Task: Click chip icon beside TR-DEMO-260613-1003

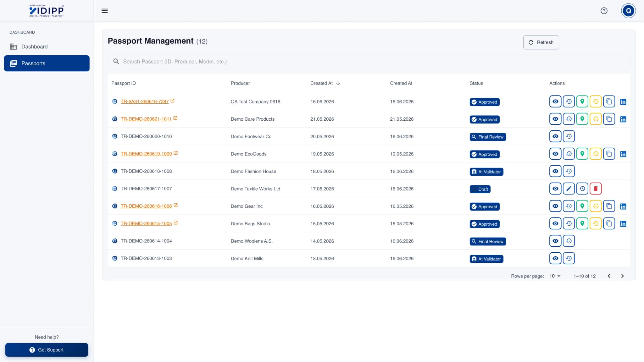Action: [115, 258]
